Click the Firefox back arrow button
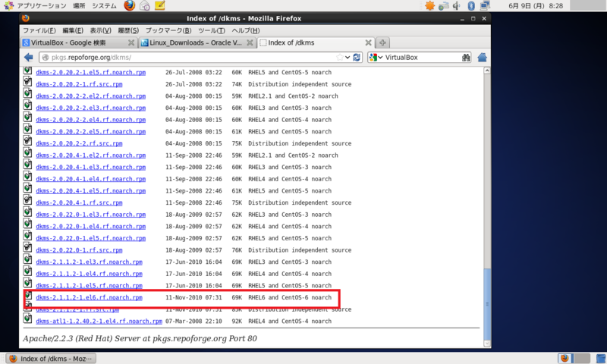The width and height of the screenshot is (607, 364). pos(28,57)
